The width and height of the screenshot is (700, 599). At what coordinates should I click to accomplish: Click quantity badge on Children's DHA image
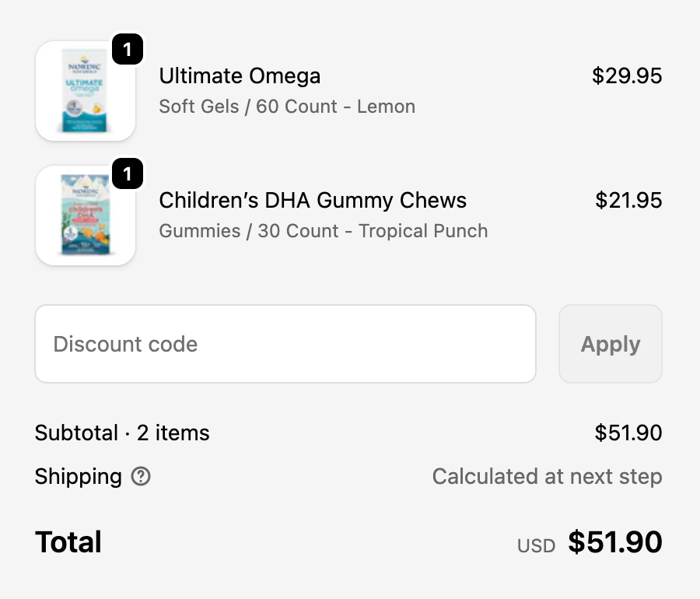click(x=128, y=174)
